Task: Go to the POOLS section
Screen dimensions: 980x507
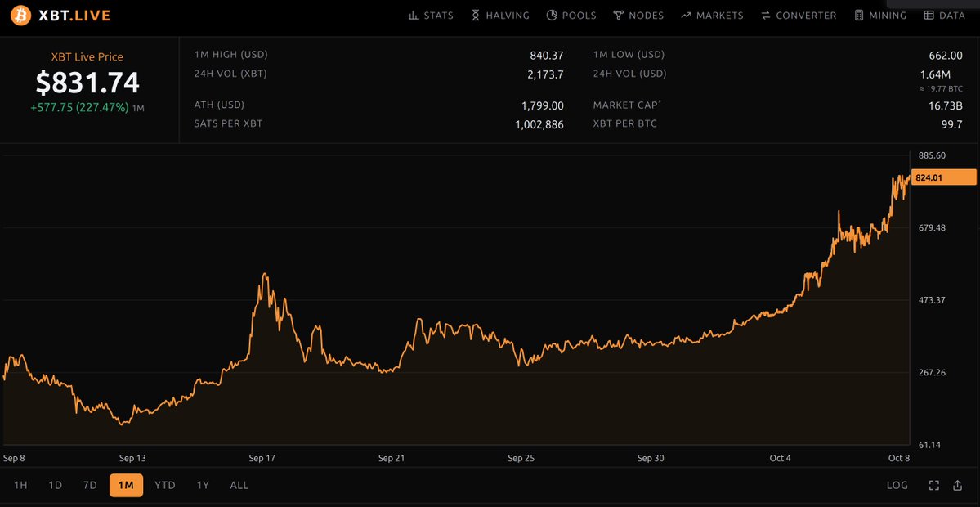Action: pos(579,16)
